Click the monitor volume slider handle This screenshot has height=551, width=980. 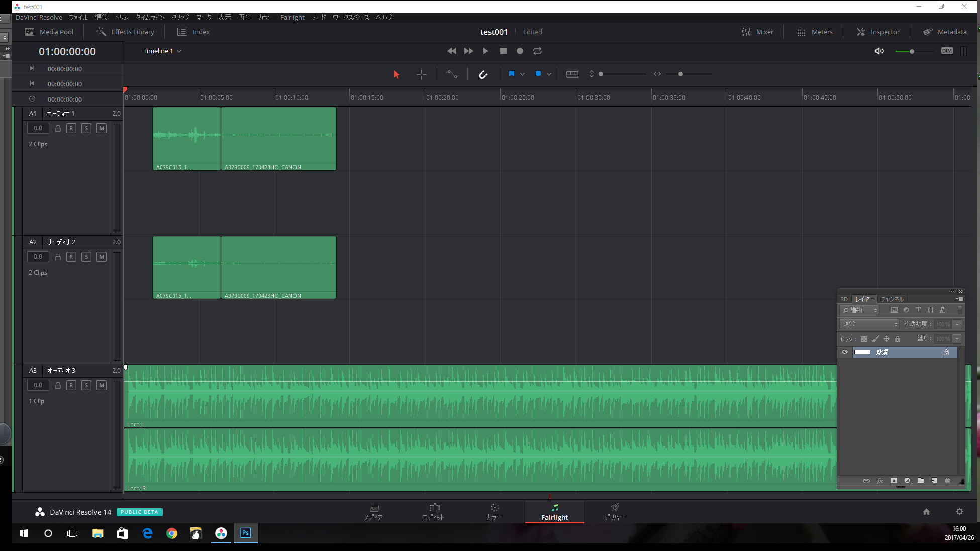pos(912,51)
